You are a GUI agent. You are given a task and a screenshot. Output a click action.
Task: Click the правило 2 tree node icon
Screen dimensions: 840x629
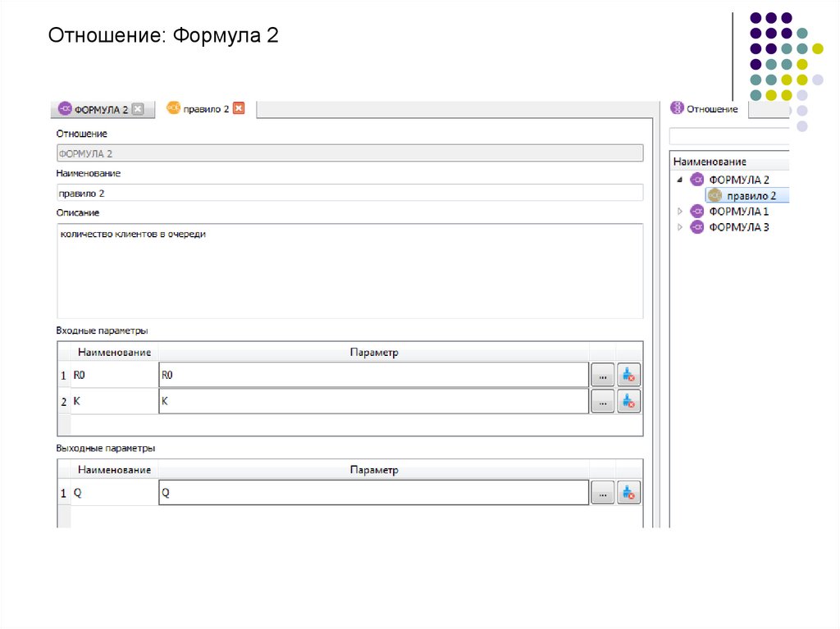[715, 195]
